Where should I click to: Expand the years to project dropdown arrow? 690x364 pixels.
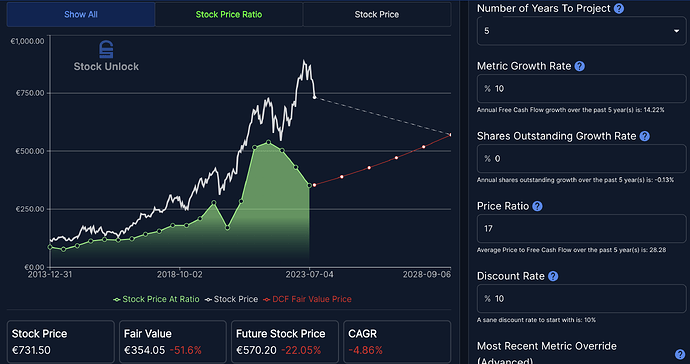tap(676, 31)
